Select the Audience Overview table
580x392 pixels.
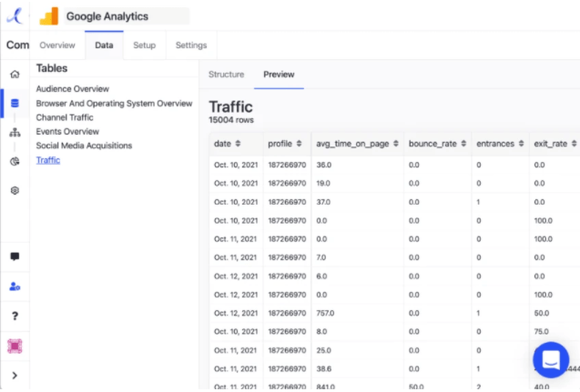point(73,89)
